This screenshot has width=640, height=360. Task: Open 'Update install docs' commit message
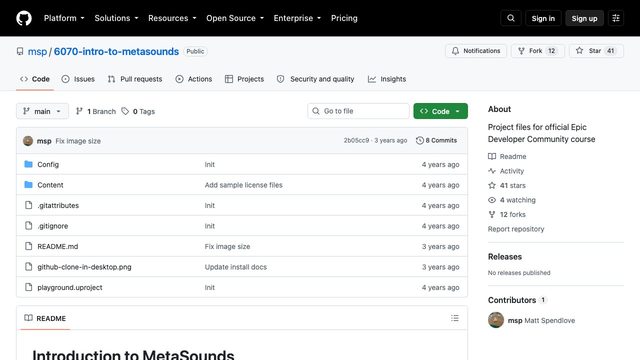236,267
